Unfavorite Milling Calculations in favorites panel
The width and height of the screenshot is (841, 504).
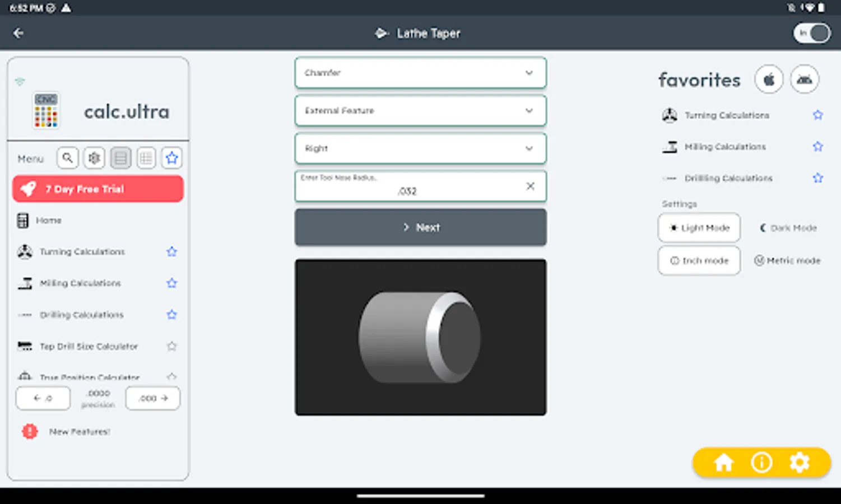(x=818, y=147)
